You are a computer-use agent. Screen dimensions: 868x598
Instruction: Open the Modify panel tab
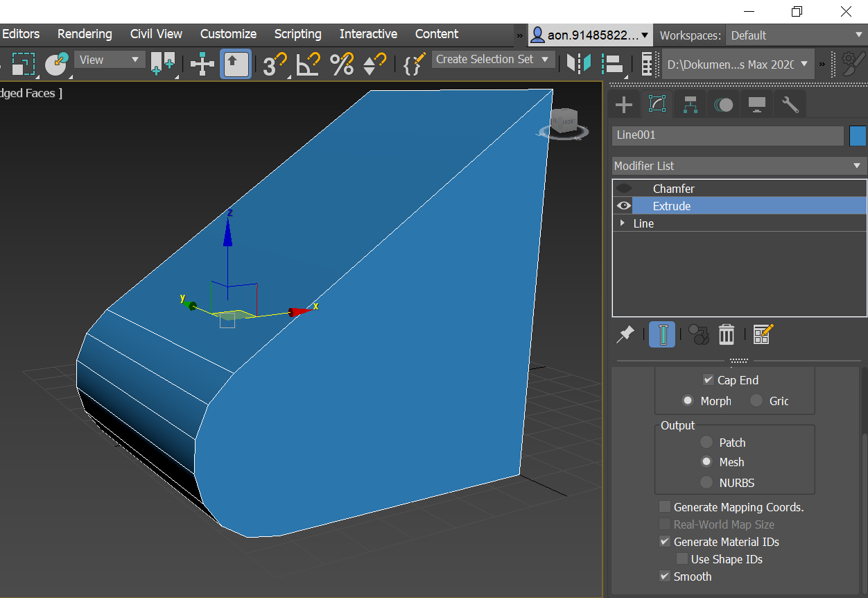(657, 105)
